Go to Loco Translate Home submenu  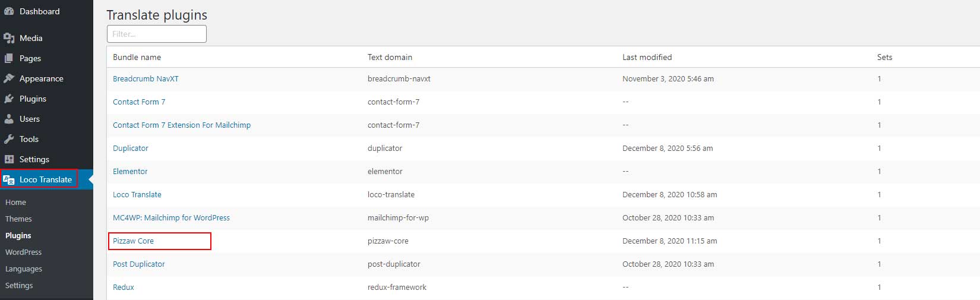(x=15, y=203)
